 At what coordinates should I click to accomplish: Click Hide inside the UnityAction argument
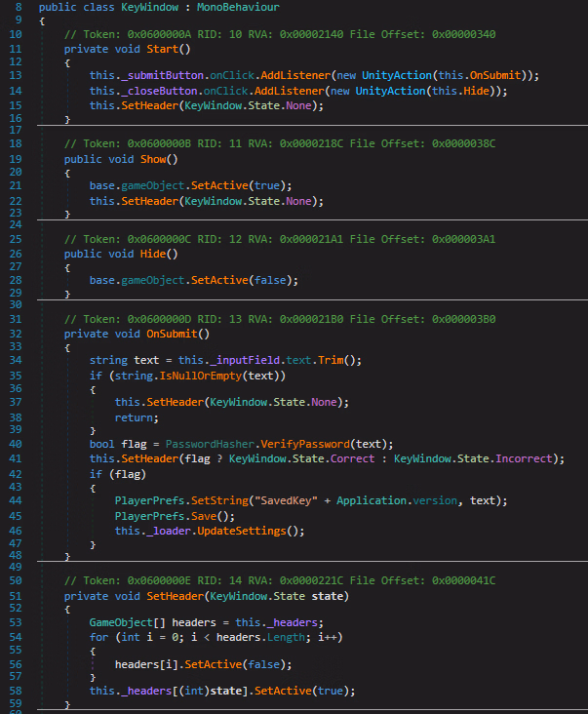pos(476,91)
